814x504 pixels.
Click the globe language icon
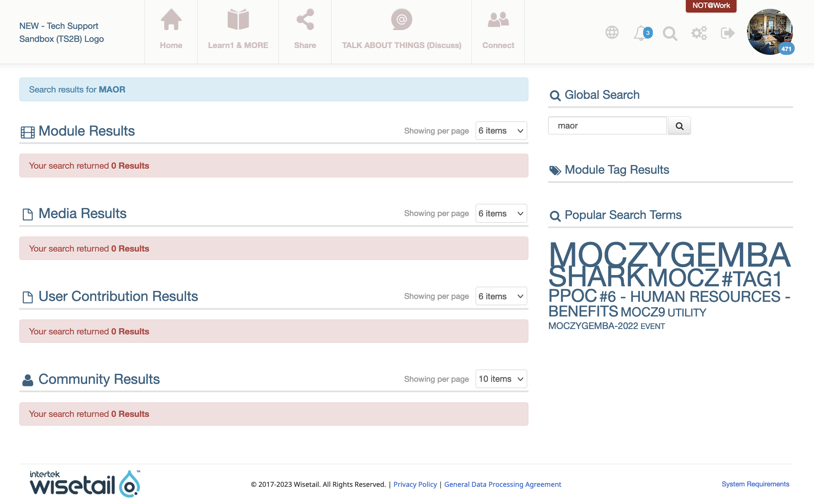pos(612,32)
